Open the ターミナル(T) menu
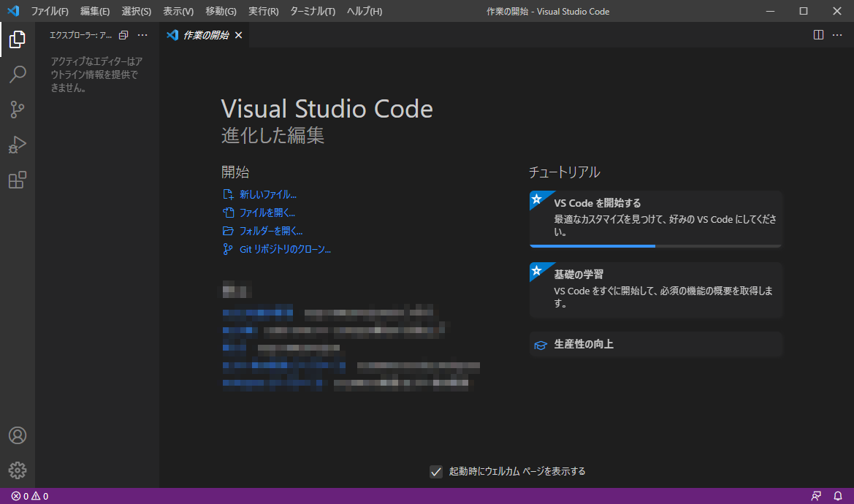 [x=312, y=11]
